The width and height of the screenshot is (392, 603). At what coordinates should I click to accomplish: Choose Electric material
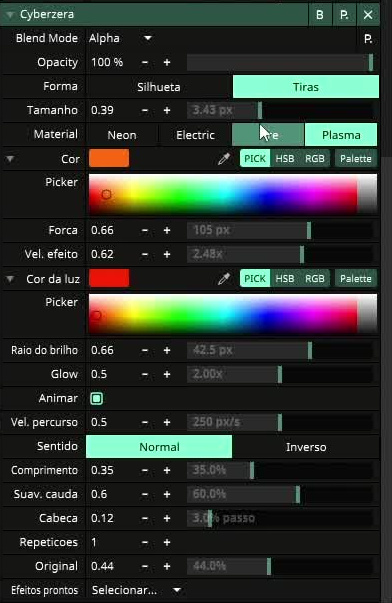pos(195,135)
